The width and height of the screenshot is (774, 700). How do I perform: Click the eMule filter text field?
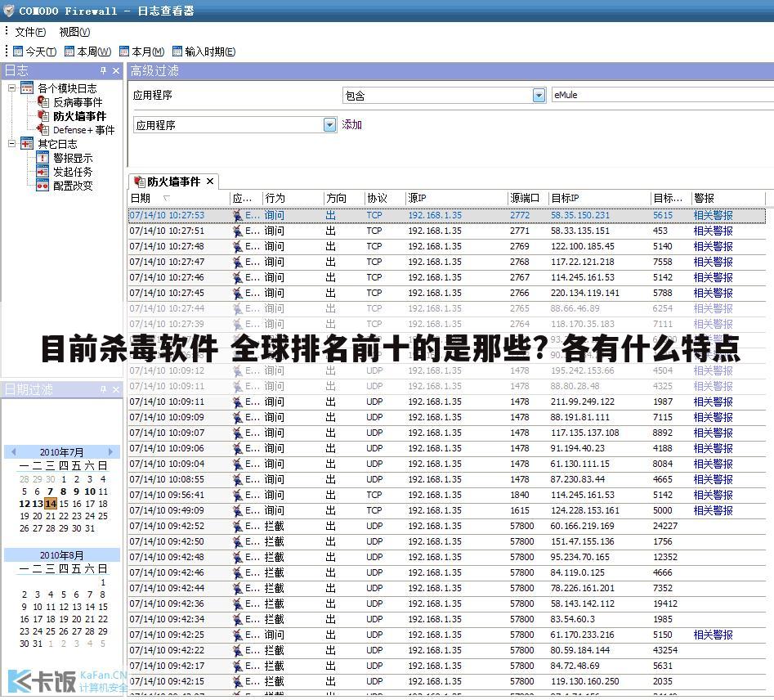[662, 95]
